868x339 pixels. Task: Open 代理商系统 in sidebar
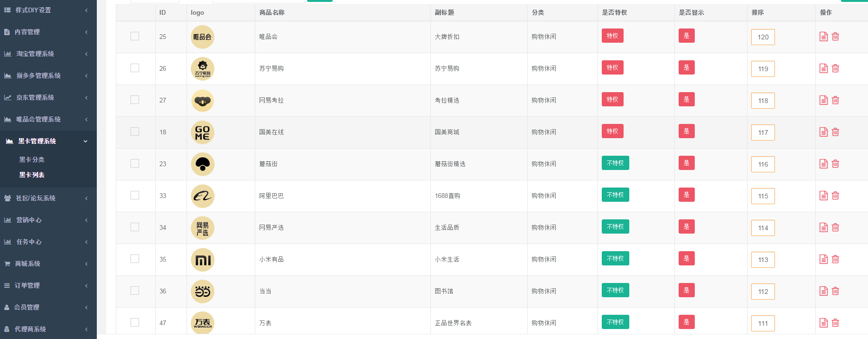[x=48, y=329]
